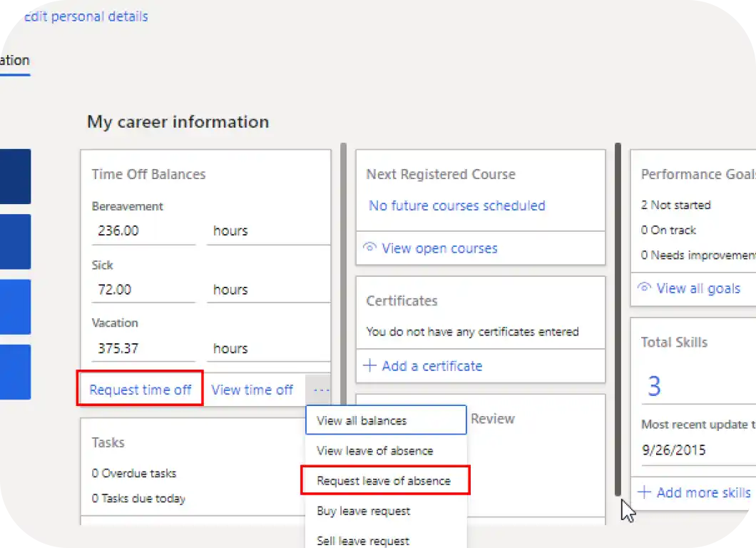Select Sell leave request menu entry
This screenshot has height=548, width=756.
(366, 540)
